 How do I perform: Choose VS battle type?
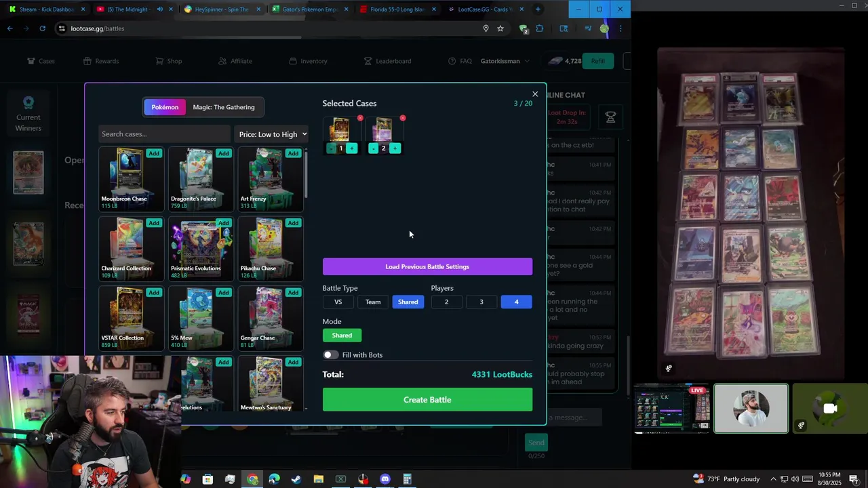pos(338,302)
